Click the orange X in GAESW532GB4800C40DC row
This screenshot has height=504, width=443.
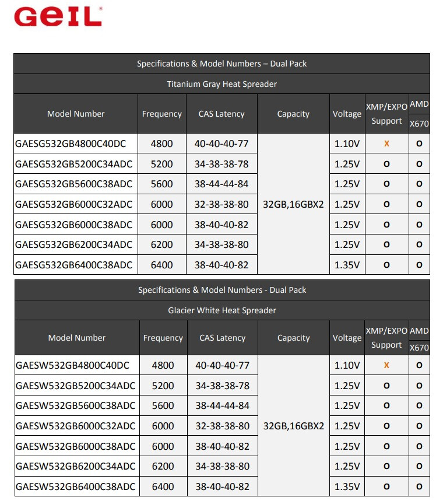click(386, 365)
